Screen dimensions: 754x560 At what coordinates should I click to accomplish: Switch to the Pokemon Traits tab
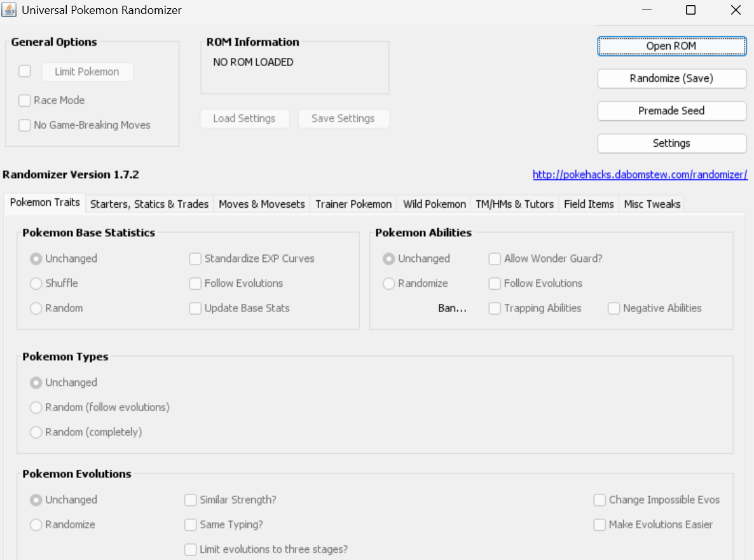[x=45, y=202]
